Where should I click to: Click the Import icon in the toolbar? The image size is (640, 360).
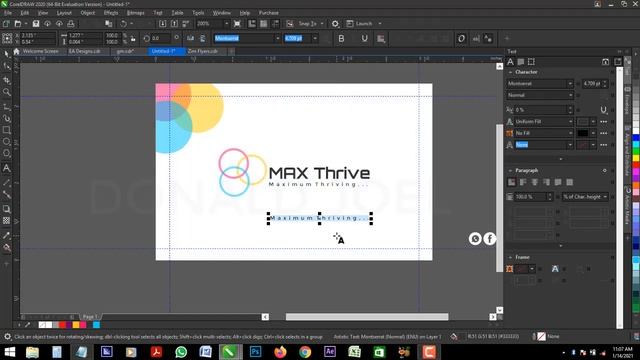click(162, 24)
